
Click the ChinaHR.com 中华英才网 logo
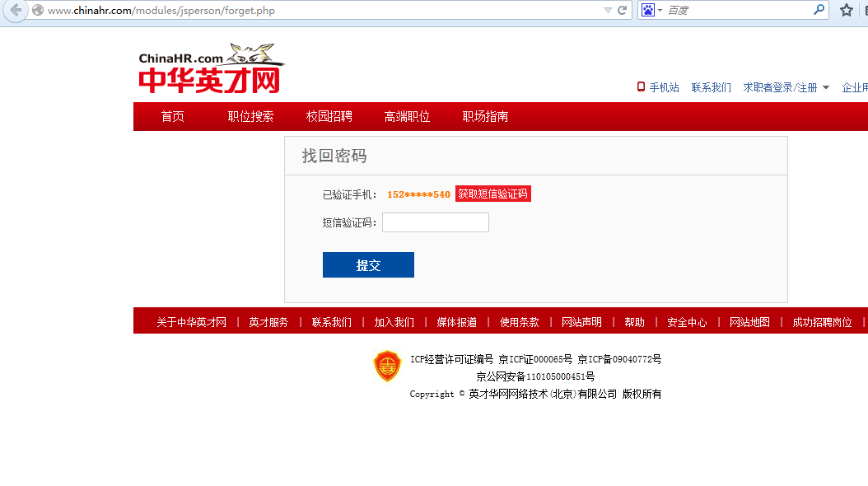211,68
